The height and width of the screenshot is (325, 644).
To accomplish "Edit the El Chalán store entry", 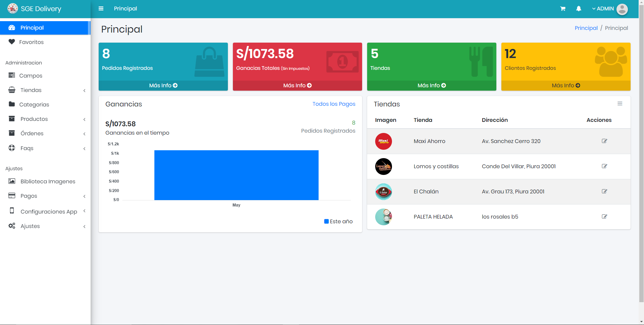I will click(x=604, y=191).
